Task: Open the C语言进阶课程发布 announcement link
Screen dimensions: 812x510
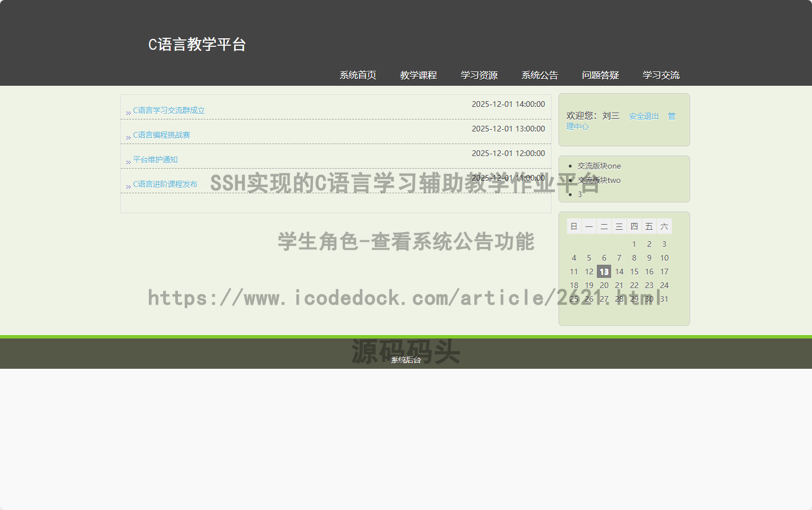Action: click(x=165, y=184)
